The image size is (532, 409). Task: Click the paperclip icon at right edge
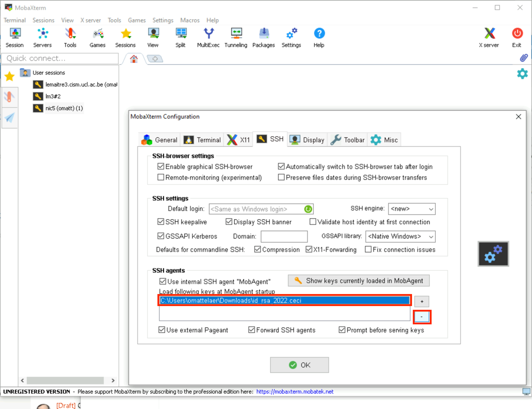[524, 57]
